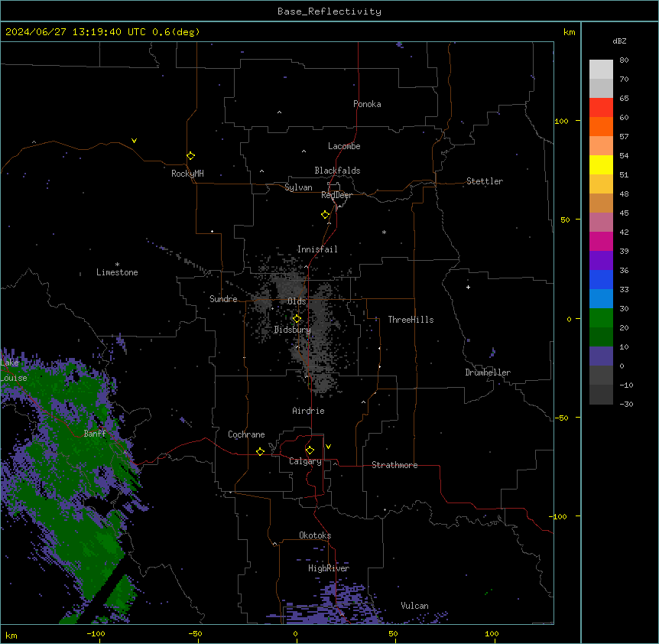This screenshot has width=659, height=644.
Task: Select the Limestone label
Action: coord(117,272)
